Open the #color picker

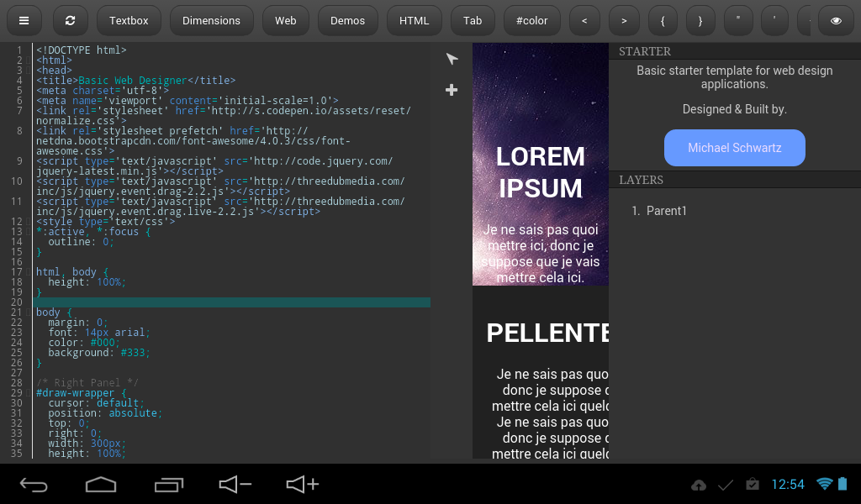531,20
